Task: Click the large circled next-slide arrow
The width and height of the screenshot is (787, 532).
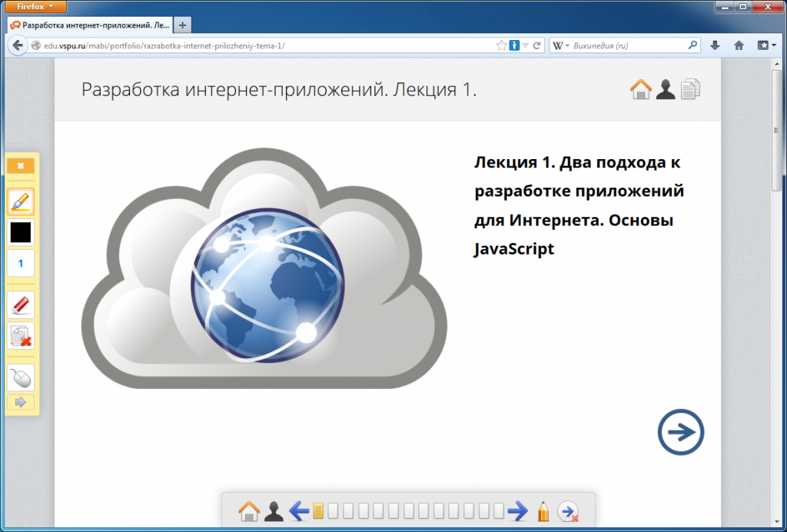Action: 681,432
